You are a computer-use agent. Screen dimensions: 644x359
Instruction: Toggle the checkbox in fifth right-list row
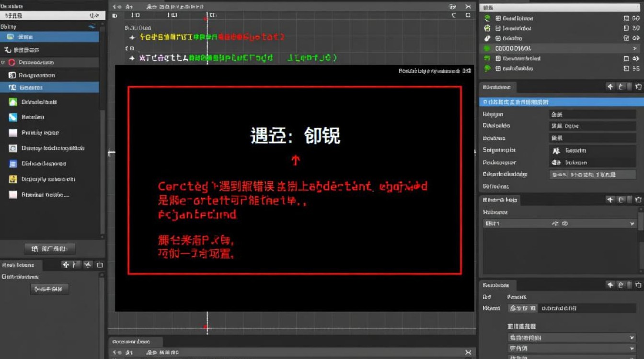(x=626, y=58)
